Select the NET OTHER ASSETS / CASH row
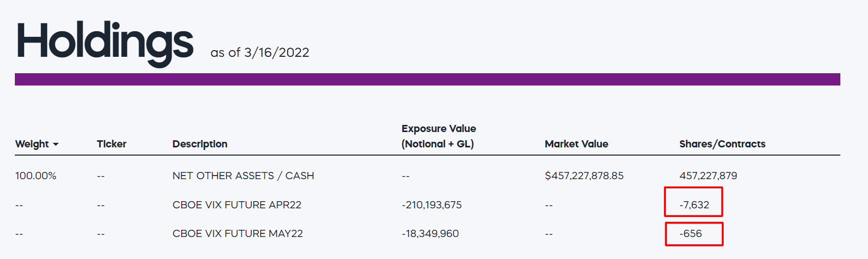 coord(427,176)
